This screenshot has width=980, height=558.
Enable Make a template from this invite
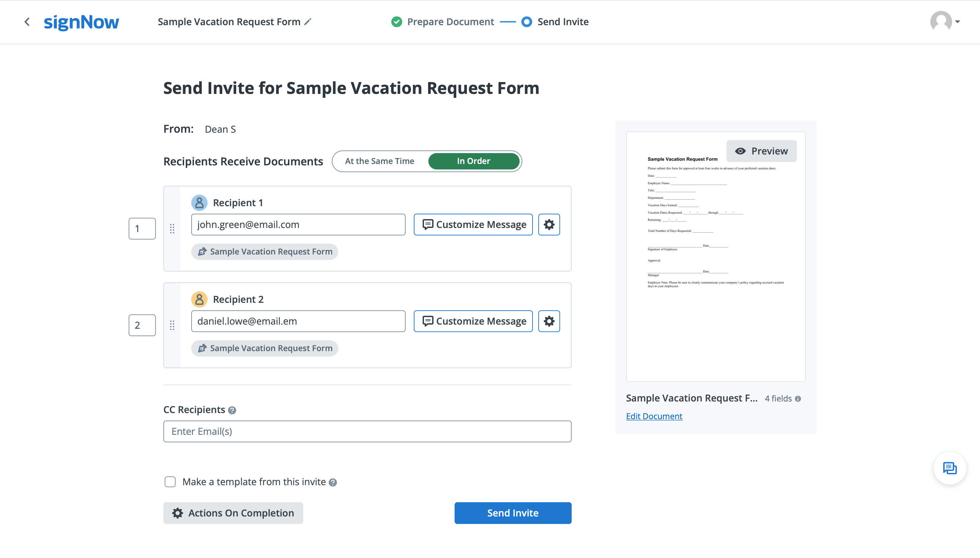[170, 482]
